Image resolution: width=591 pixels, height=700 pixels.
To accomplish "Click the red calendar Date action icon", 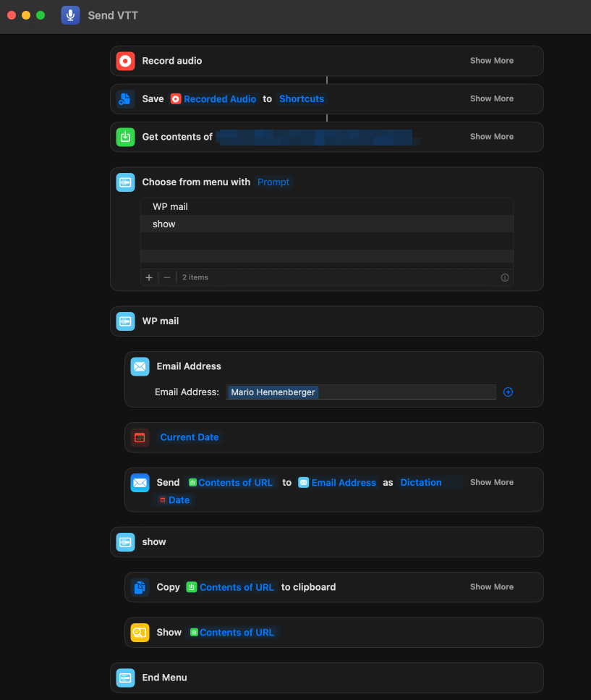I will coord(140,437).
